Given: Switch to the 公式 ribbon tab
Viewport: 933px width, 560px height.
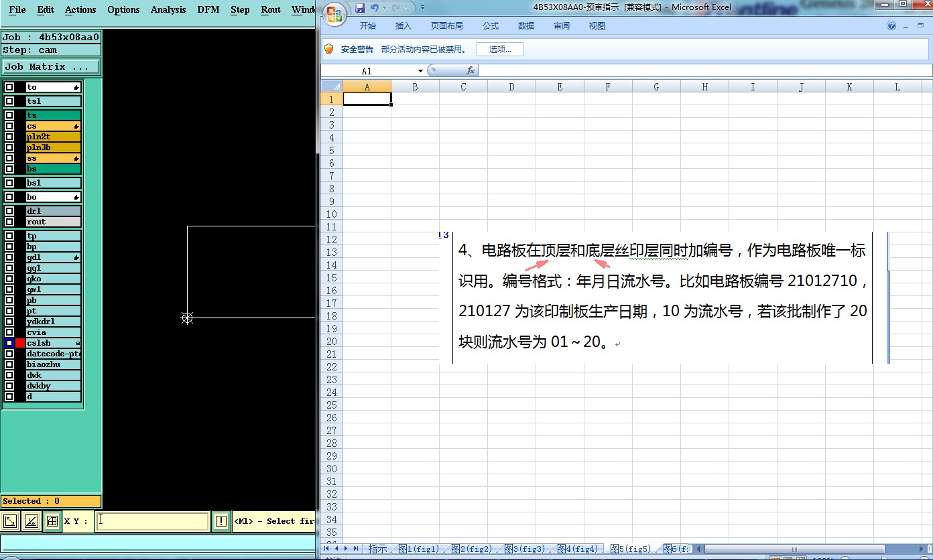Looking at the screenshot, I should pyautogui.click(x=491, y=26).
